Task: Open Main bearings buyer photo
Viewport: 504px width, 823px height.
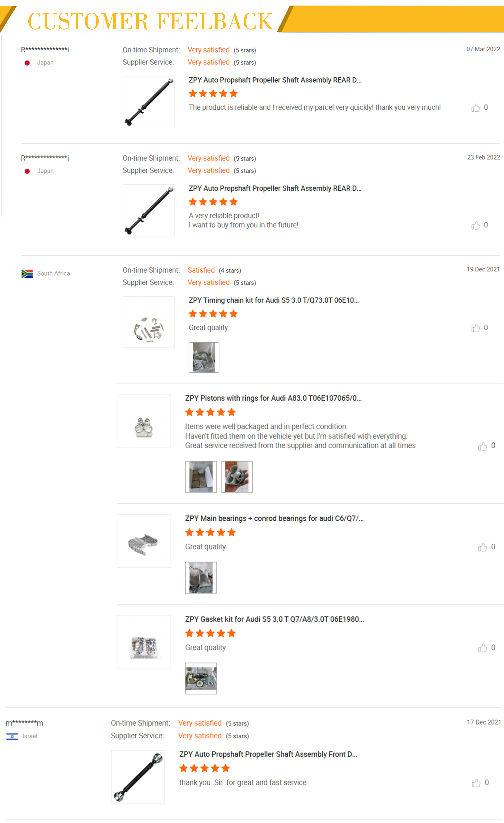Action: point(201,578)
